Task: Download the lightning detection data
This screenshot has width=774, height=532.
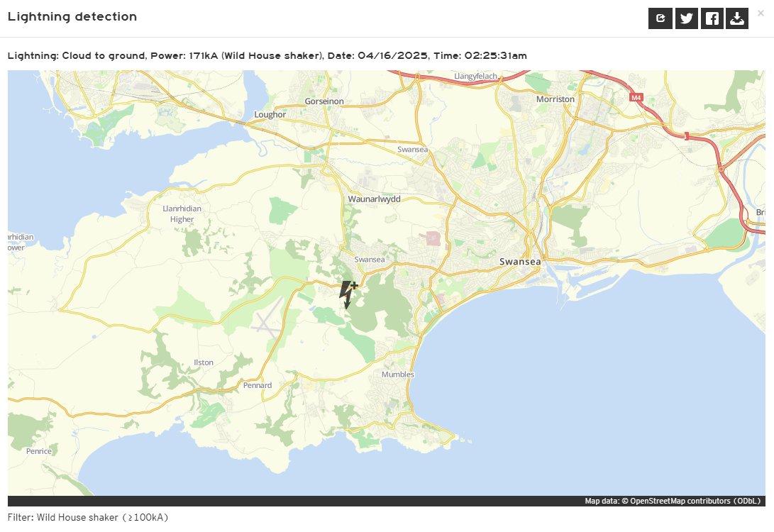Action: pyautogui.click(x=737, y=18)
